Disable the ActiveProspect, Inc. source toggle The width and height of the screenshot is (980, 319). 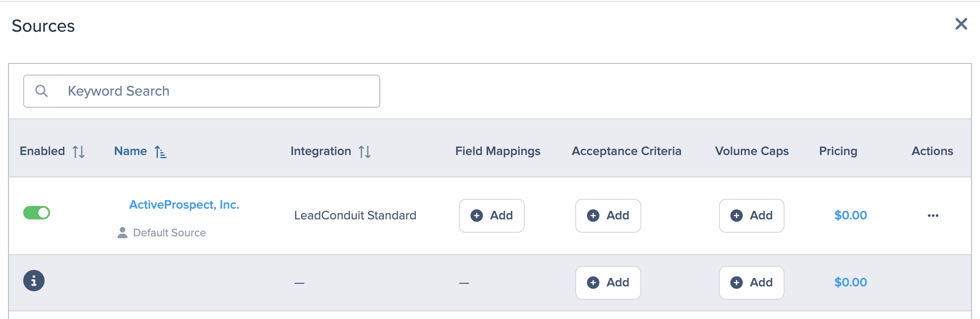[37, 213]
